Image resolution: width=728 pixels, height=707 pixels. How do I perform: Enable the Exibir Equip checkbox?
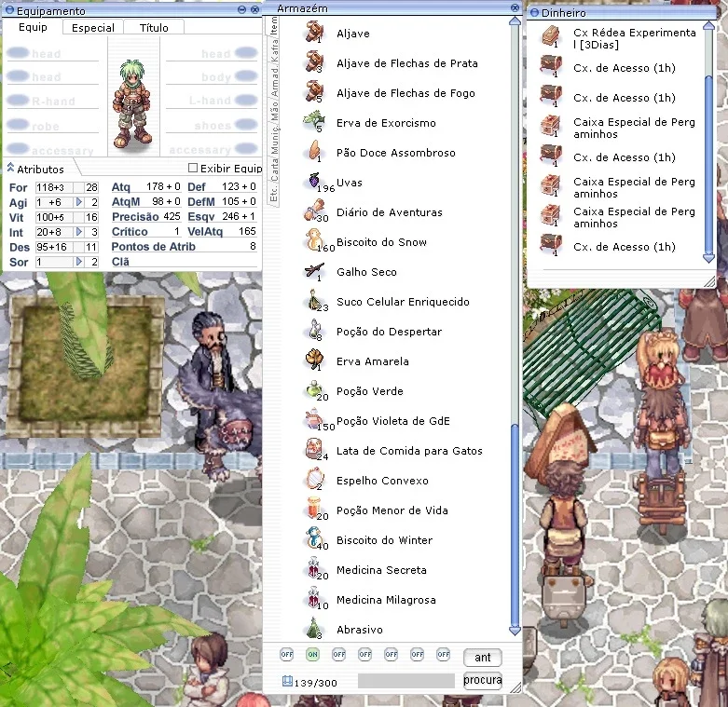pyautogui.click(x=193, y=168)
